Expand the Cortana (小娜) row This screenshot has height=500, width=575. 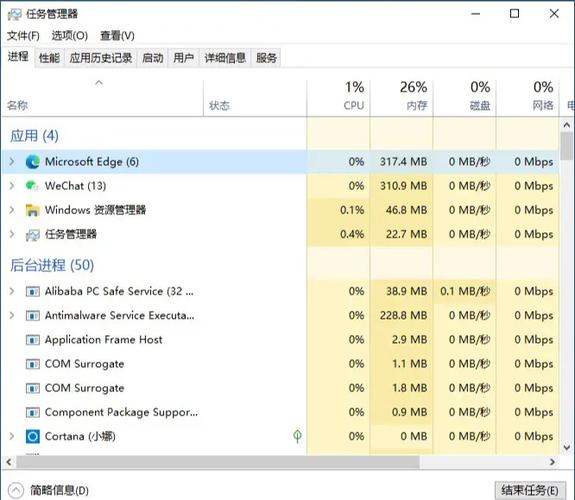point(12,436)
